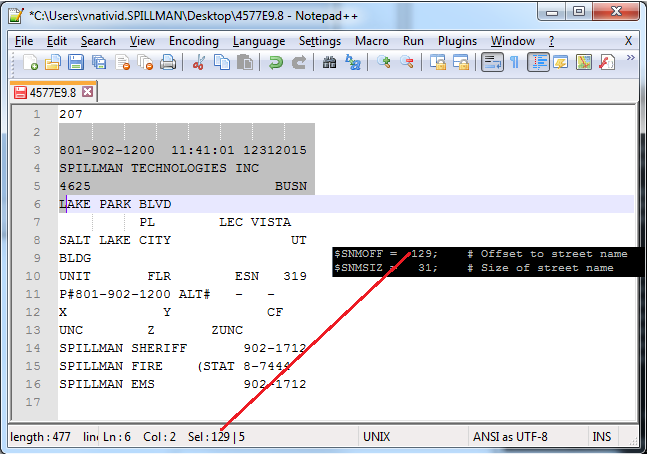Click 'P#801-902-1200' on line 11
Viewport: 647px width, 454px height.
click(x=115, y=294)
